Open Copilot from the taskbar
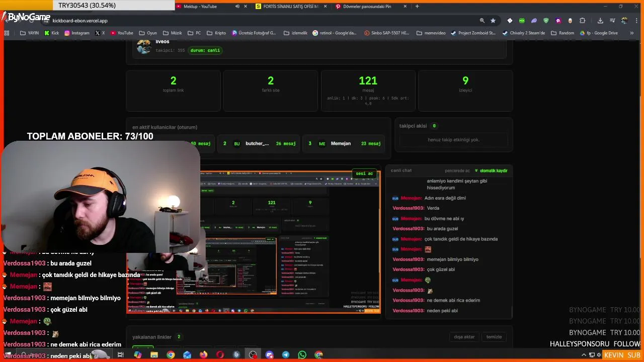644x362 pixels. (137, 354)
